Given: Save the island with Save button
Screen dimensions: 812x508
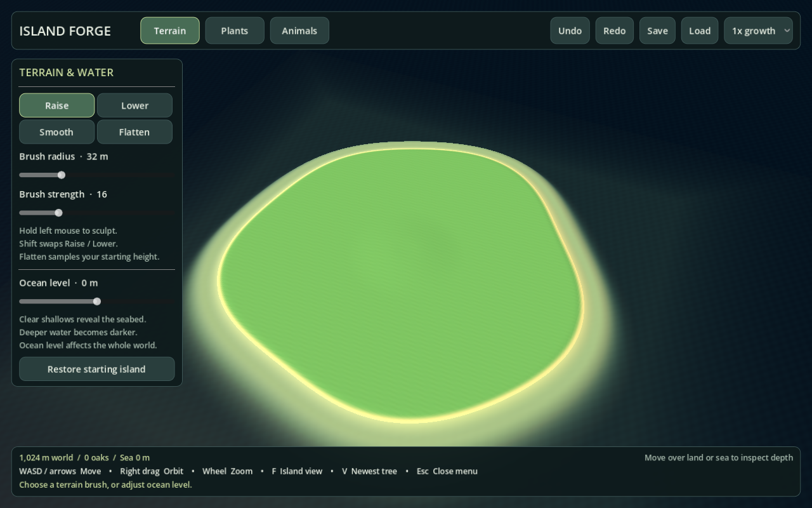Looking at the screenshot, I should (x=657, y=30).
